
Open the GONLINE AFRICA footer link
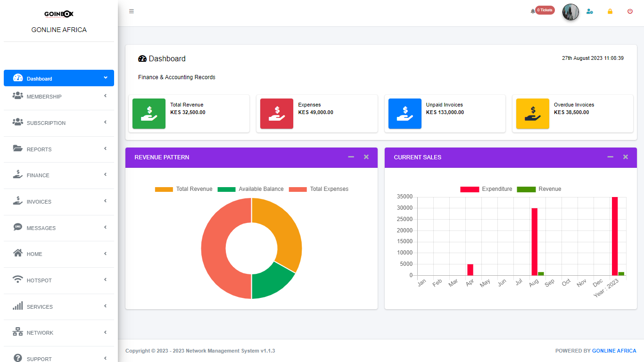point(614,351)
